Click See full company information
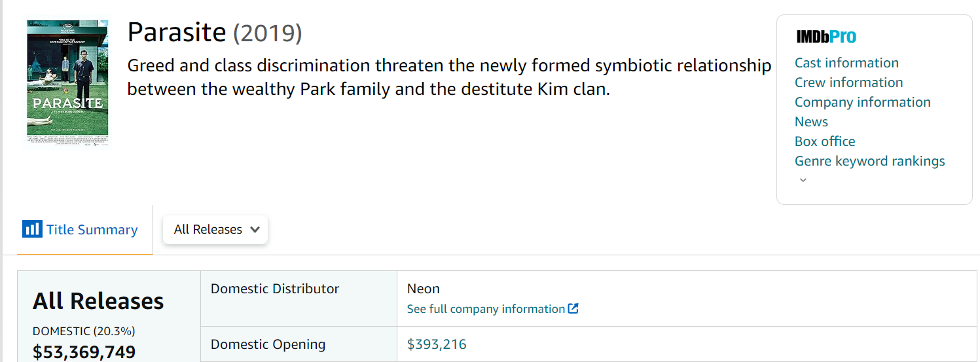This screenshot has height=362, width=980. coord(486,308)
